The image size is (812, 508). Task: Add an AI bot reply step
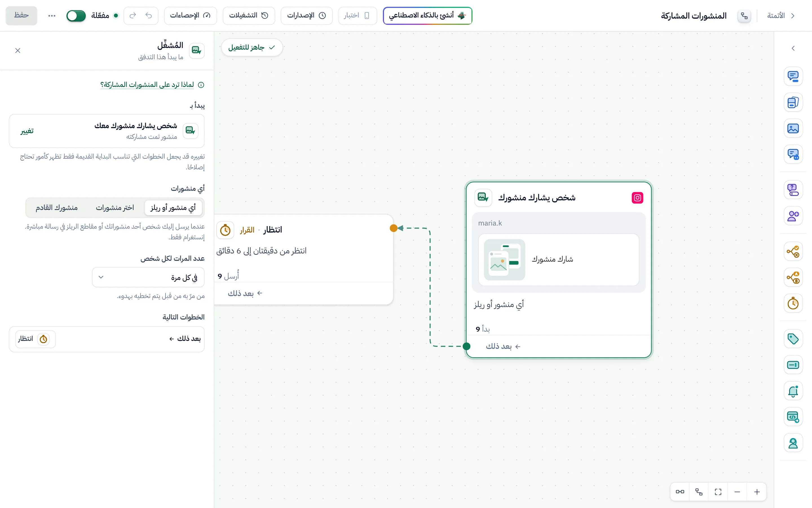coord(793,154)
